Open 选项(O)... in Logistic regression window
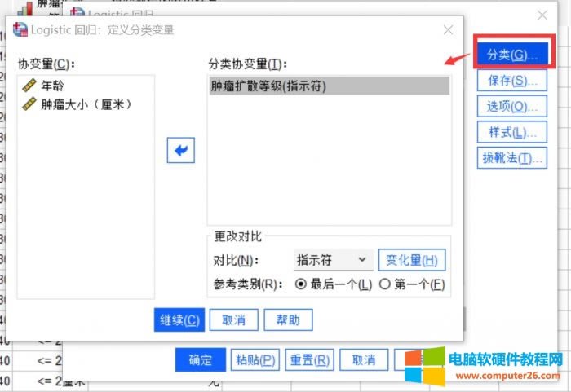This screenshot has width=571, height=392. tap(512, 106)
